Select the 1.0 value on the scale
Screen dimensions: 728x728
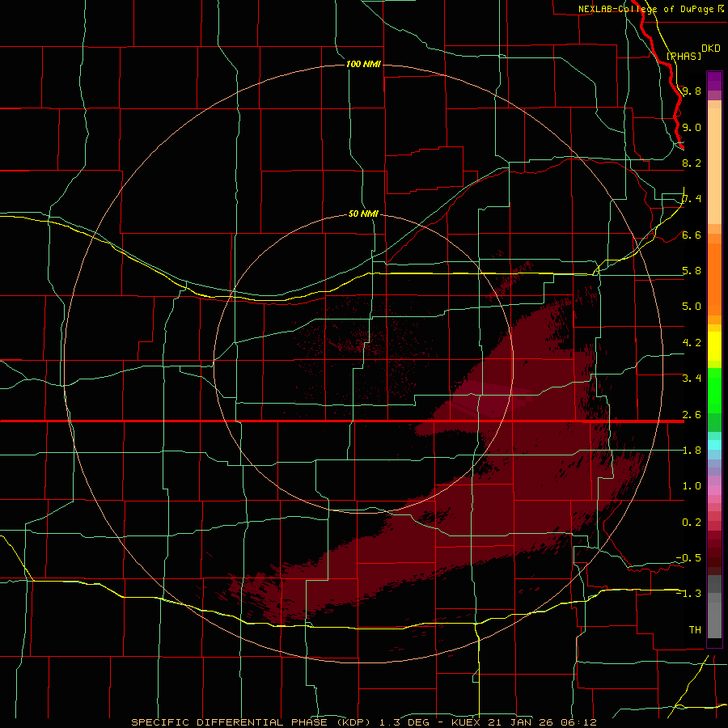click(692, 486)
